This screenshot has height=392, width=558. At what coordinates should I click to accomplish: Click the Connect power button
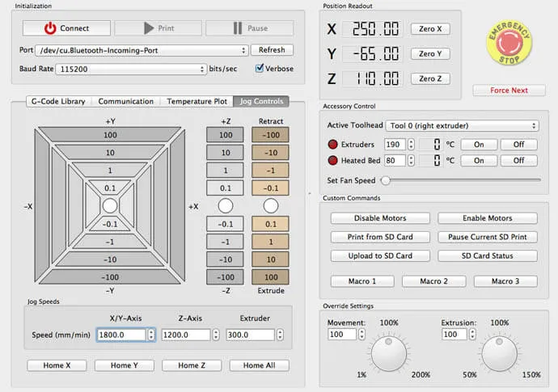click(x=66, y=28)
